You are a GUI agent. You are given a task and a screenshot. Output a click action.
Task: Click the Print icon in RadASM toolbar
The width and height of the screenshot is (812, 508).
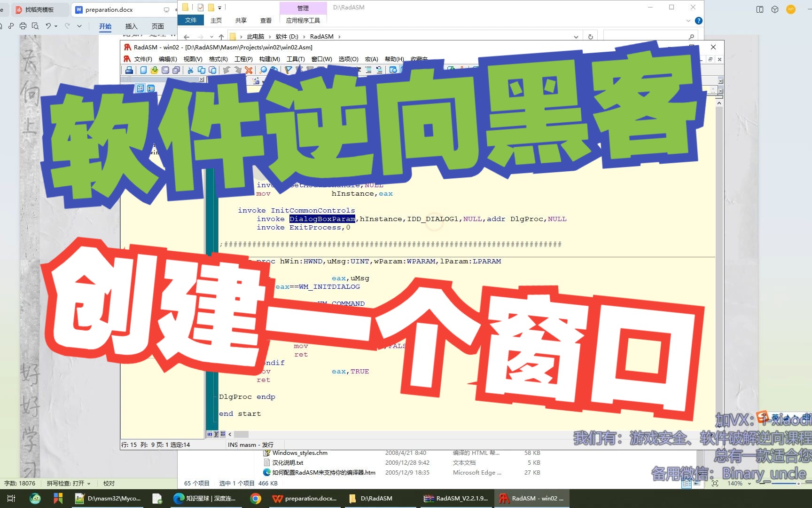129,70
